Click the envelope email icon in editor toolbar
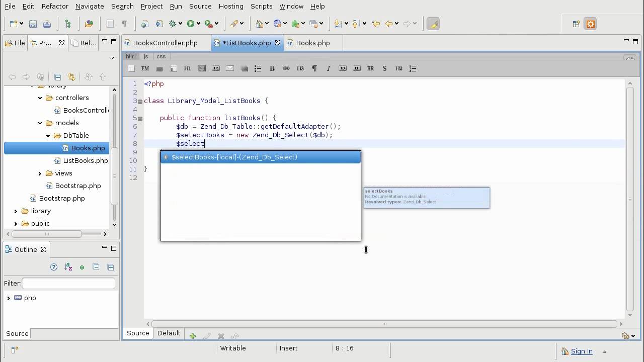 point(230,68)
